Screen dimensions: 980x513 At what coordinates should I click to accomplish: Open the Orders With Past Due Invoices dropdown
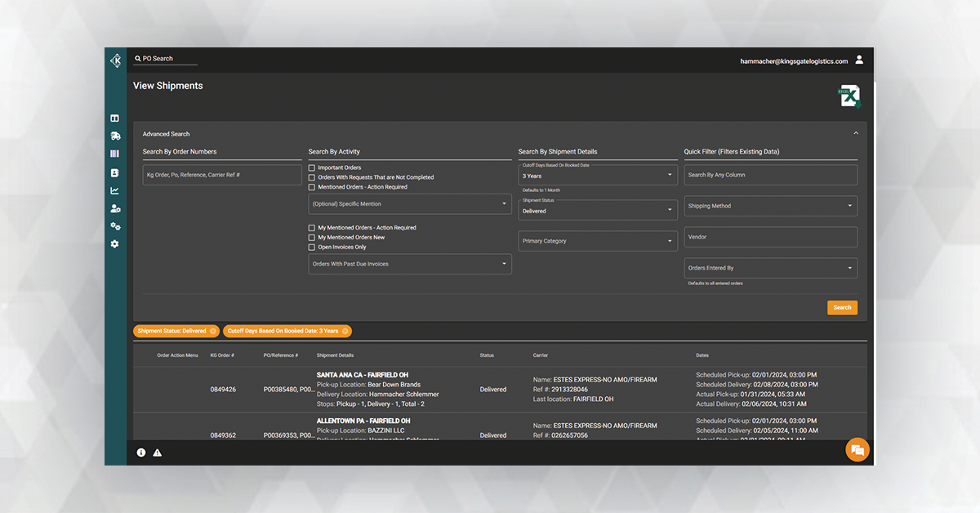click(410, 264)
